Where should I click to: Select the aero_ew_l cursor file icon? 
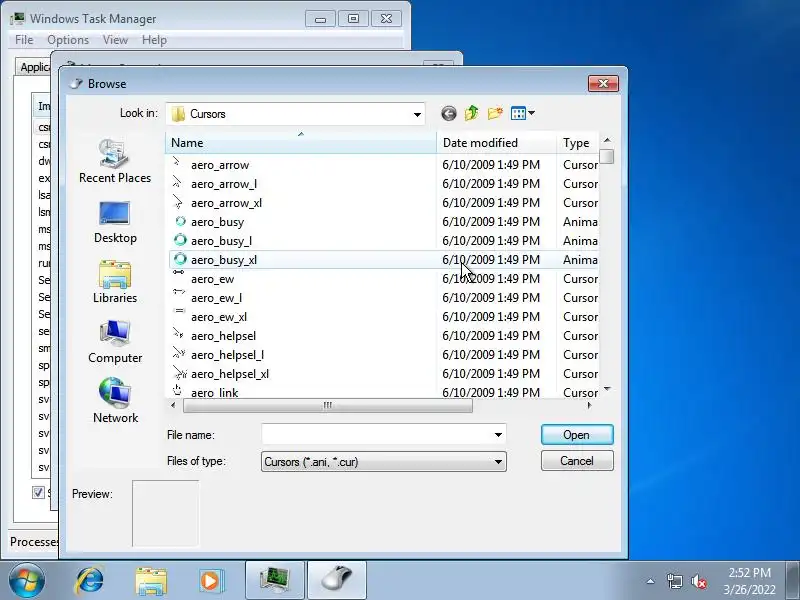click(179, 292)
